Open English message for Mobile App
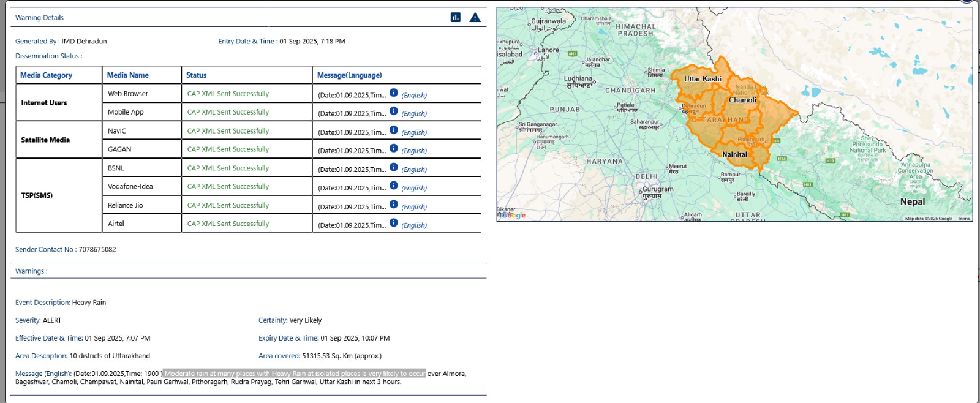This screenshot has height=403, width=980. point(414,113)
